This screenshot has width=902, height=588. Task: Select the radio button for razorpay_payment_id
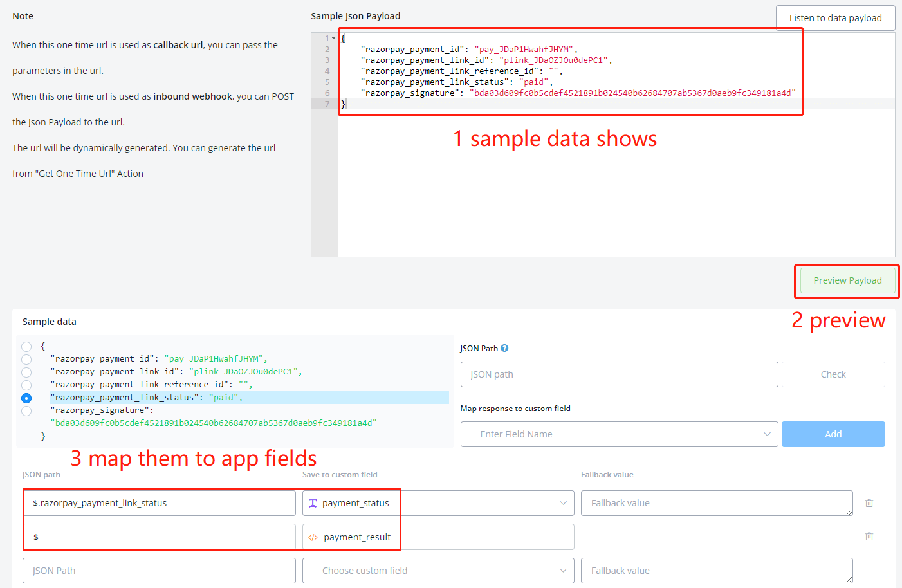26,360
